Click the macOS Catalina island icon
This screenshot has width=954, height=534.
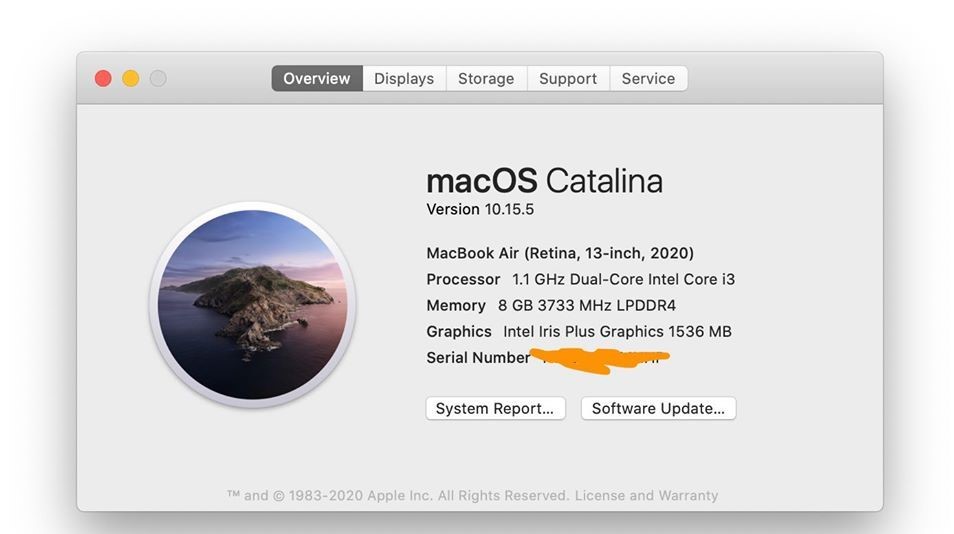[252, 305]
